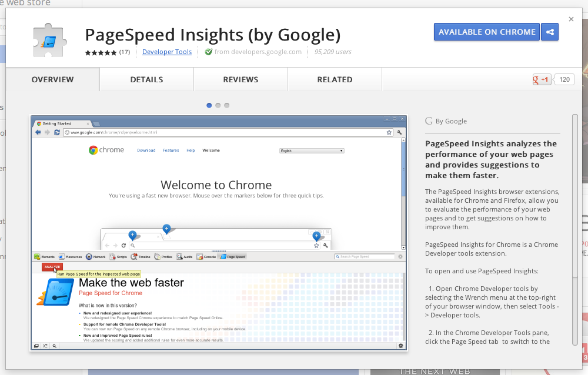
Task: Click the description panel scrollbar
Action: click(574, 229)
